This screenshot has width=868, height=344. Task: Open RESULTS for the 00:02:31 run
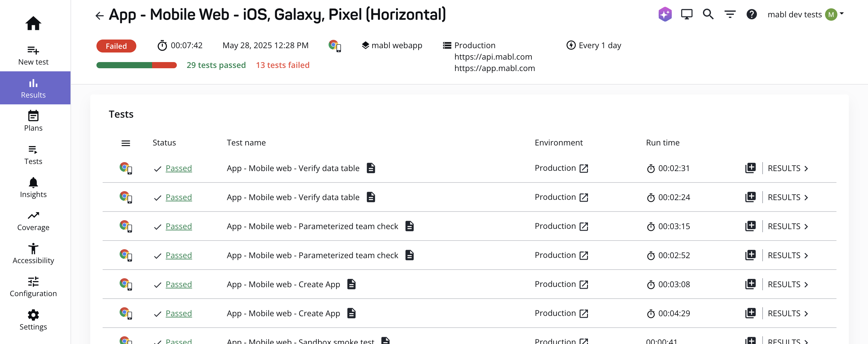point(788,168)
